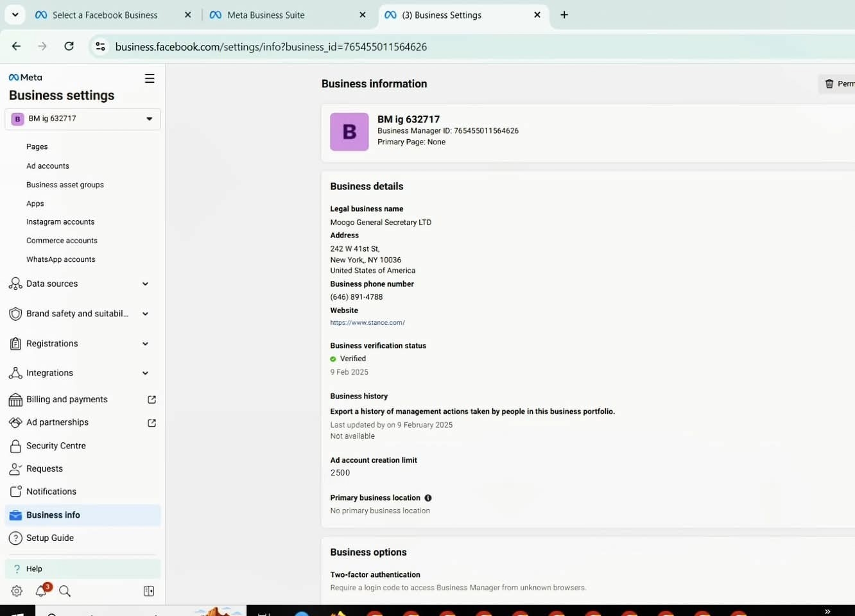Click the Business Manager ID 765455011564626 text
Screen dimensions: 855x616
[x=448, y=131]
